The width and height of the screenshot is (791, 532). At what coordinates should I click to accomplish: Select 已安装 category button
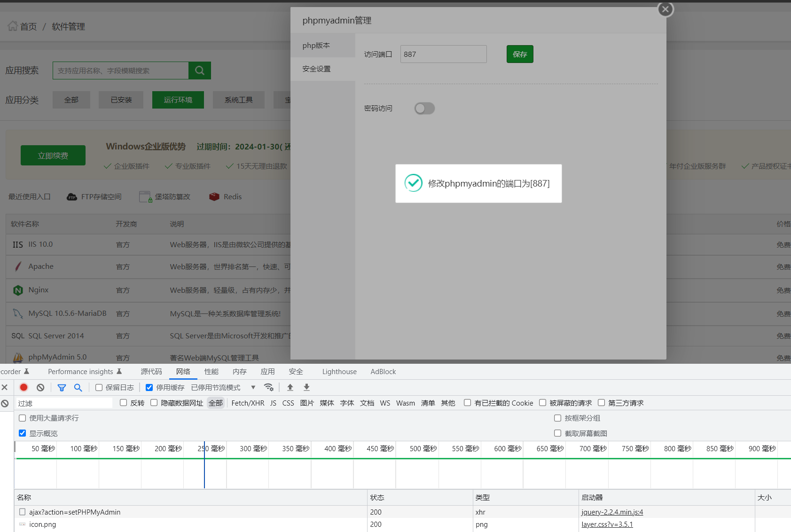(x=121, y=100)
